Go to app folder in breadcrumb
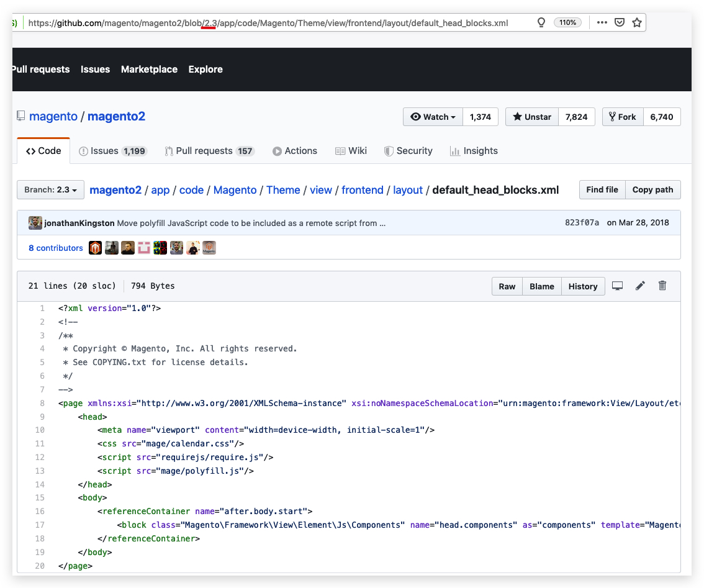This screenshot has width=704, height=588. coord(160,190)
